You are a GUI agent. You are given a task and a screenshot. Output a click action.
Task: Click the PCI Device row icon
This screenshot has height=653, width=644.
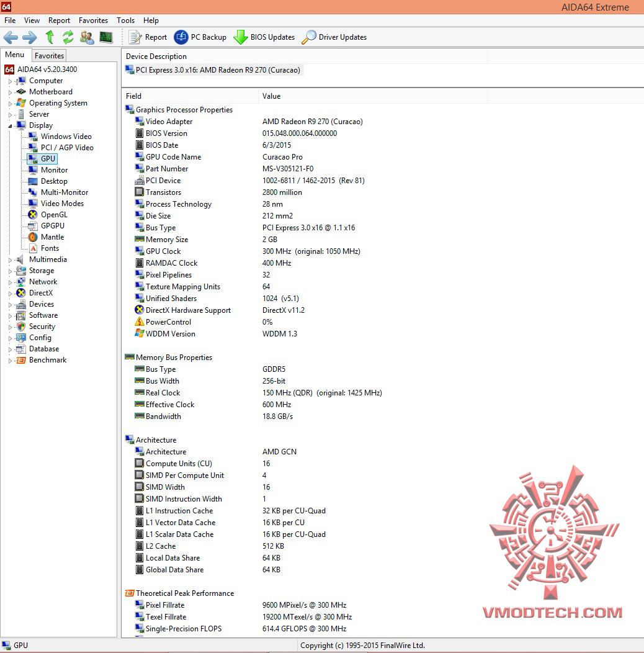click(140, 181)
